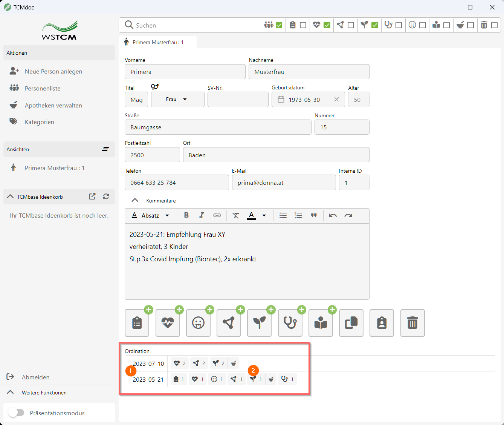Screen dimensions: 504x425
Task: Click the copy documents icon button
Action: pyautogui.click(x=351, y=323)
